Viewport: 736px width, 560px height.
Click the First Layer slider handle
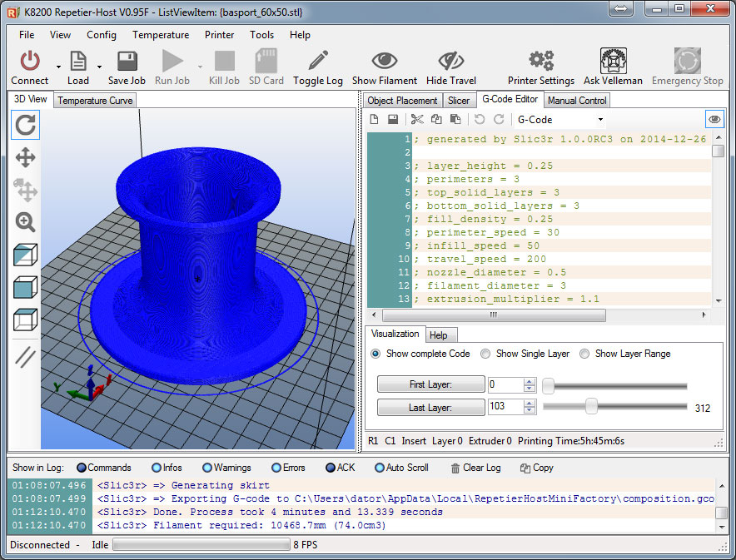[x=548, y=386]
